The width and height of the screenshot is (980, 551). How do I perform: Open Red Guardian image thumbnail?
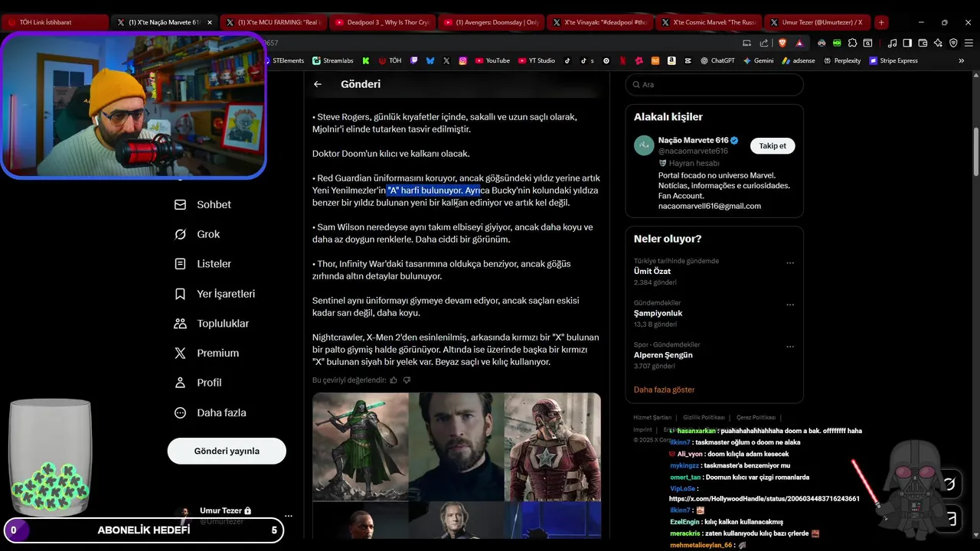coord(552,447)
